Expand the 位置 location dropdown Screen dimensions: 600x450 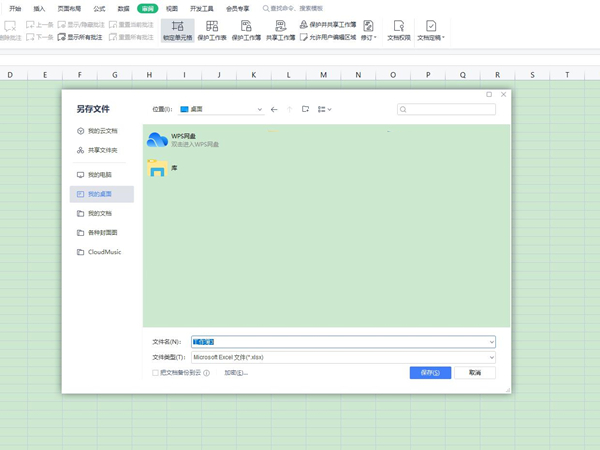point(259,109)
